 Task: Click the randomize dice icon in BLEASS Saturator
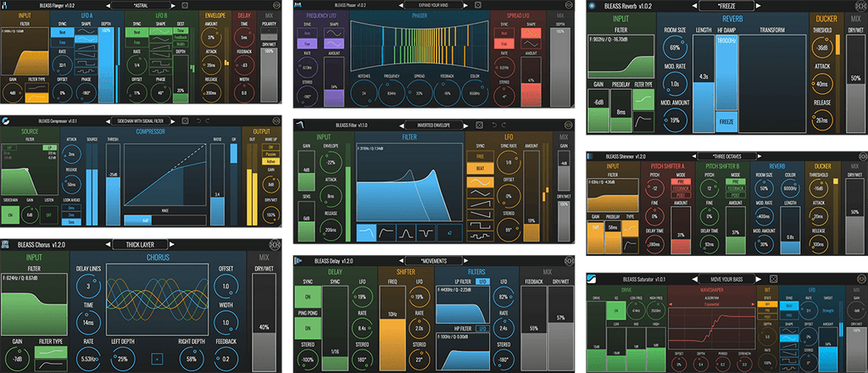(x=773, y=279)
